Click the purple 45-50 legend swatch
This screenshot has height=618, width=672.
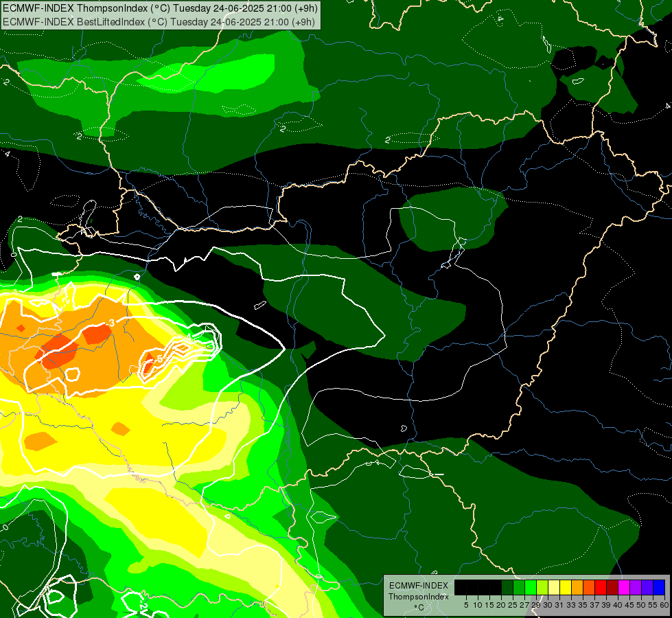(636, 587)
